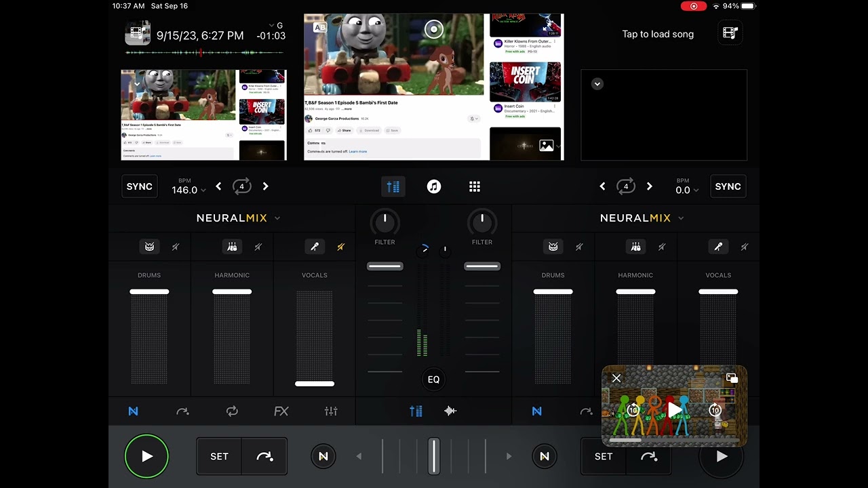Select left deck Neural Mix tab
The width and height of the screenshot is (868, 488).
(133, 411)
